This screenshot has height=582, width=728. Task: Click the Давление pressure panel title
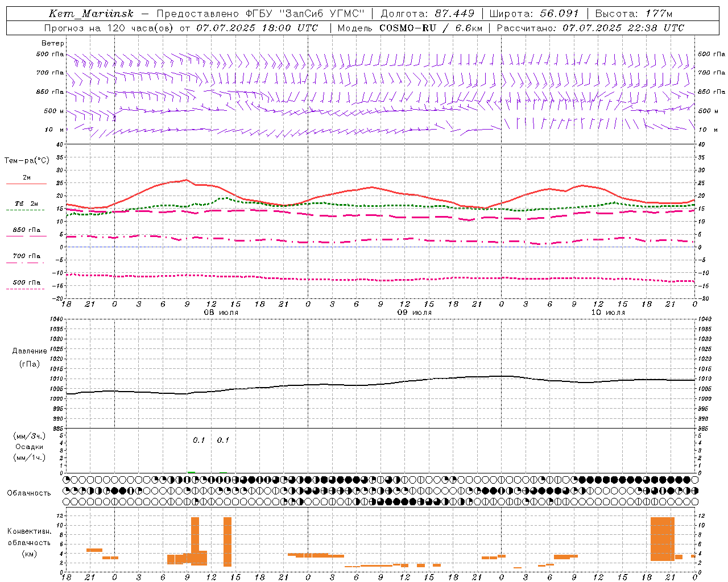click(30, 351)
